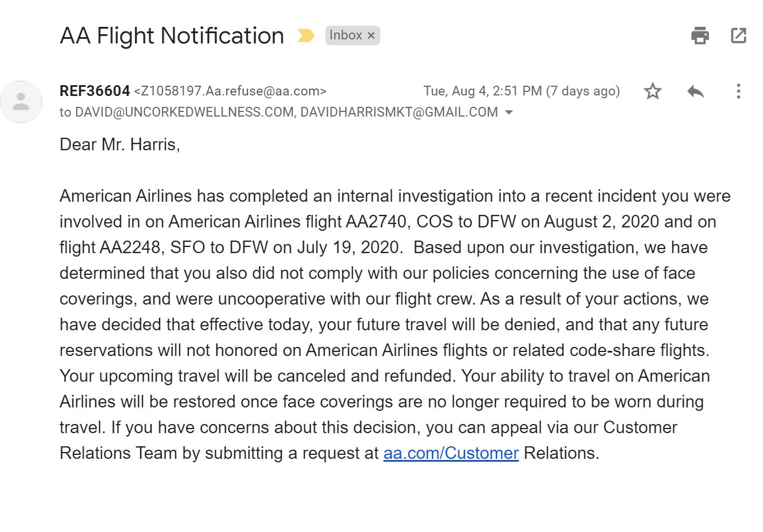Open the aa.com/Customer link

(451, 453)
